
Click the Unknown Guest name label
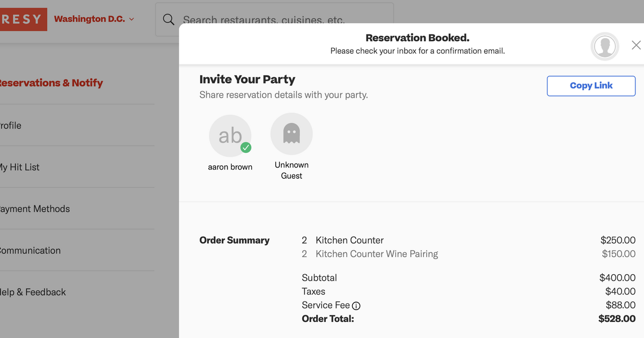291,171
